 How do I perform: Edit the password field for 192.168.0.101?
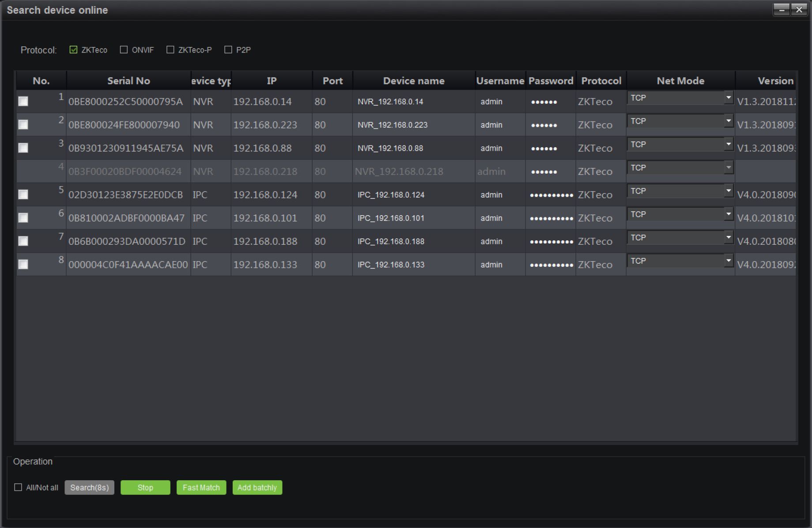click(551, 218)
